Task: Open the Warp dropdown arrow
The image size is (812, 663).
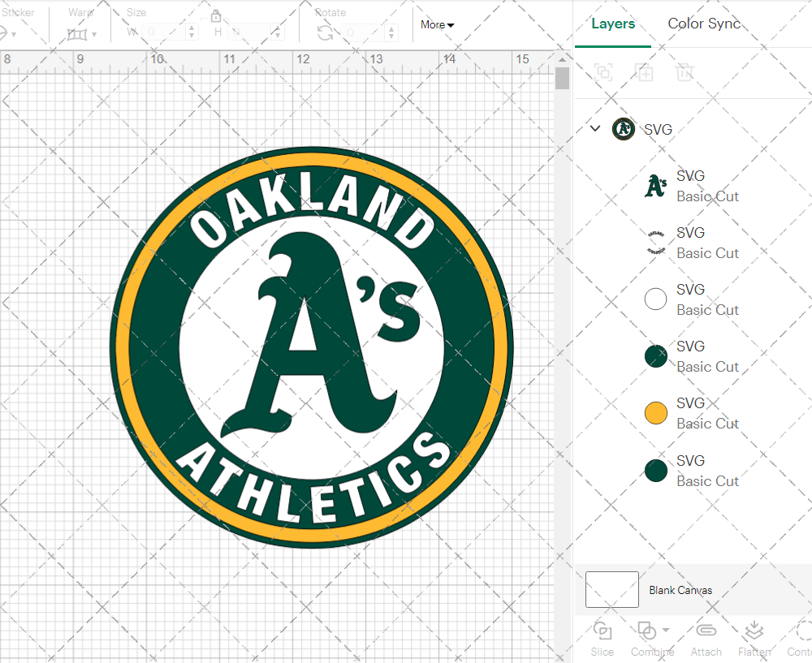Action: click(94, 35)
